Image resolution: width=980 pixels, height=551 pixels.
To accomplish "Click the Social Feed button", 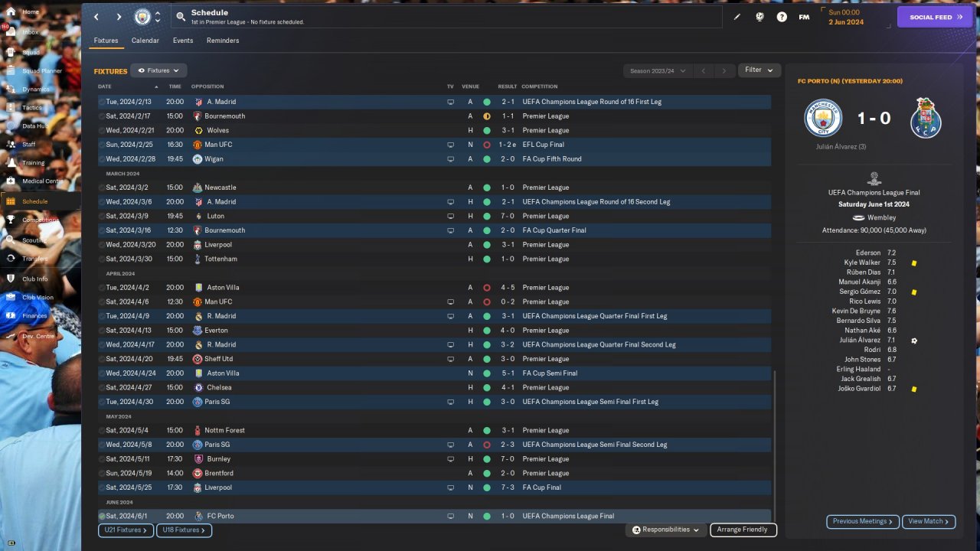I will 935,17.
